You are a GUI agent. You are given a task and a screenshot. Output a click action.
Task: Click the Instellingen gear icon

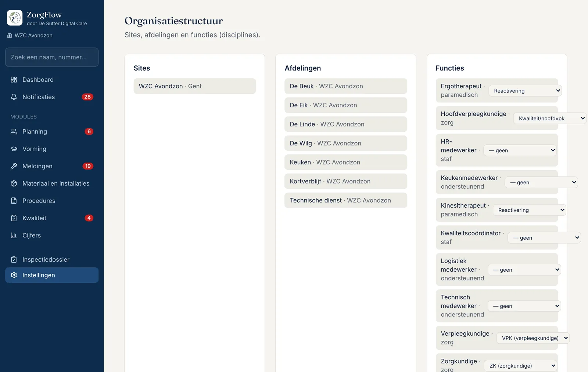14,275
